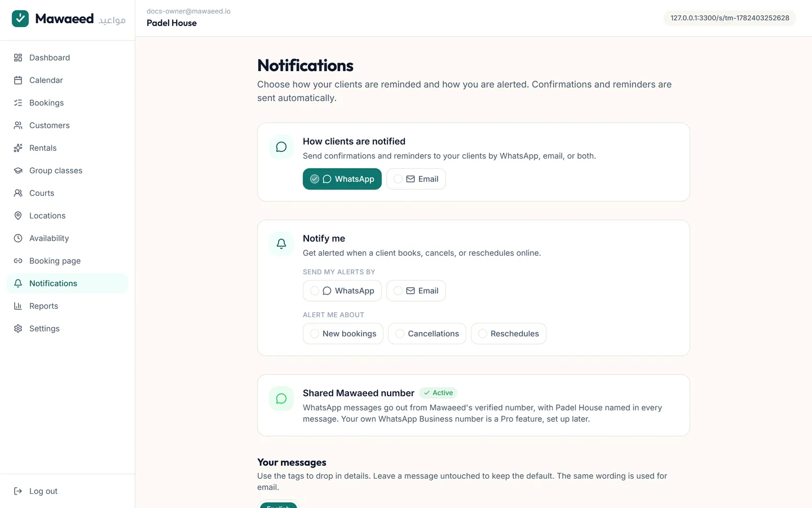Open Settings from the sidebar
This screenshot has width=812, height=508.
pos(68,329)
